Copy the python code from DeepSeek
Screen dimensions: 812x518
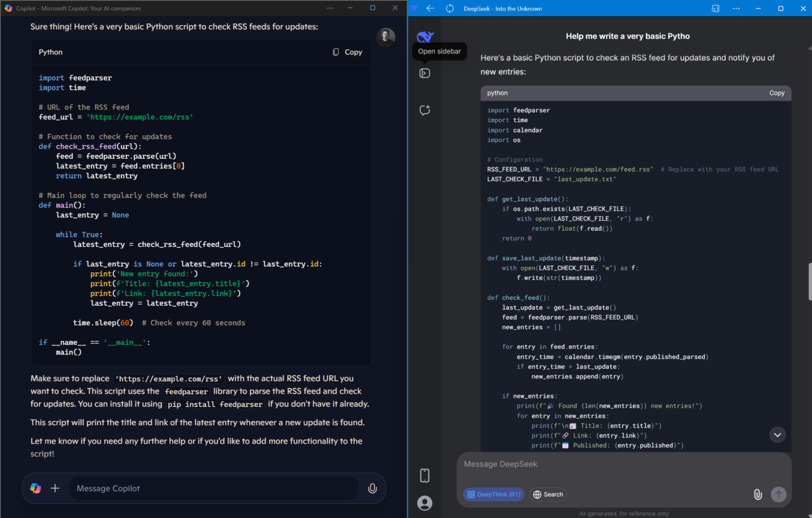point(777,93)
